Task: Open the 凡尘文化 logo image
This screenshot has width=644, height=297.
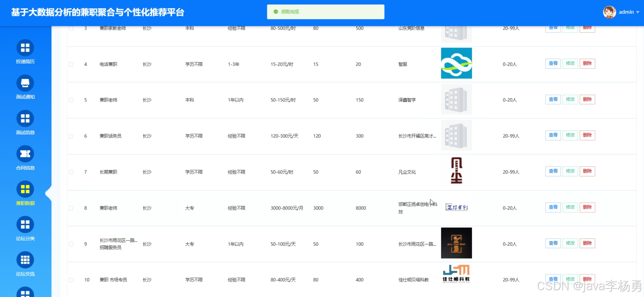Action: pos(456,171)
